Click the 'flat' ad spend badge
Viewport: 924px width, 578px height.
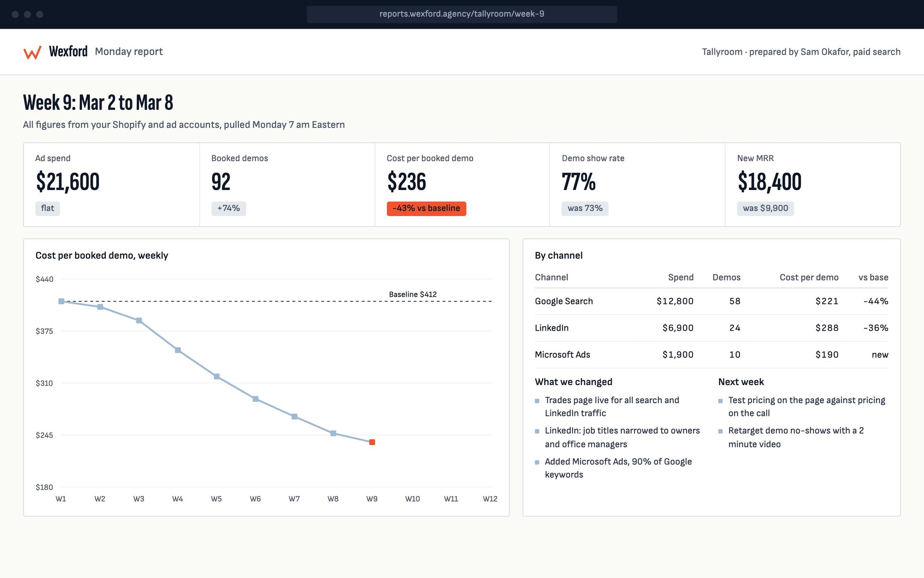(47, 209)
